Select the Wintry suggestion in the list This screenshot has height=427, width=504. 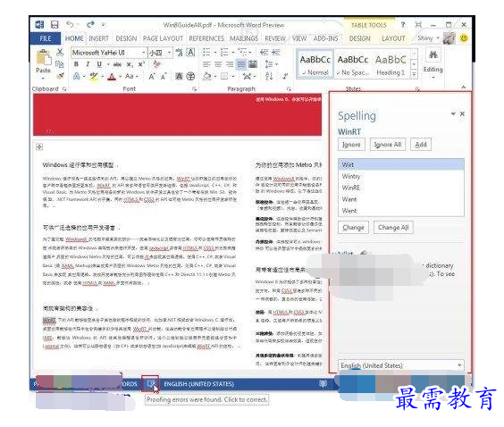click(x=401, y=176)
